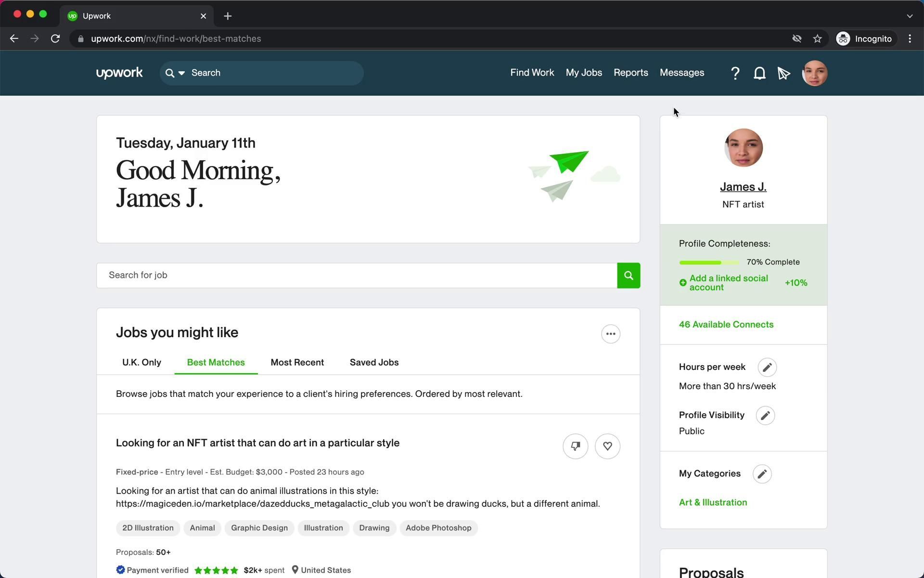Bookmark this page with star icon
This screenshot has width=924, height=578.
click(817, 39)
